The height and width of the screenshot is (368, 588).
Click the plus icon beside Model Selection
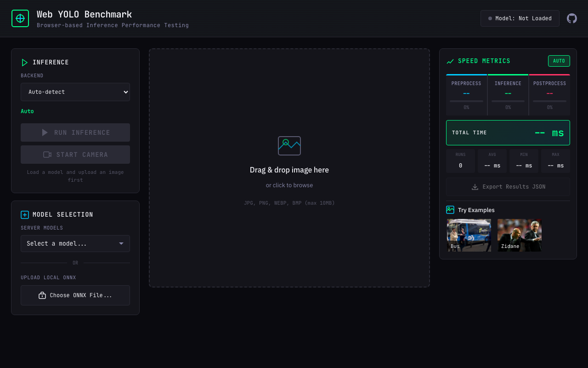click(25, 215)
